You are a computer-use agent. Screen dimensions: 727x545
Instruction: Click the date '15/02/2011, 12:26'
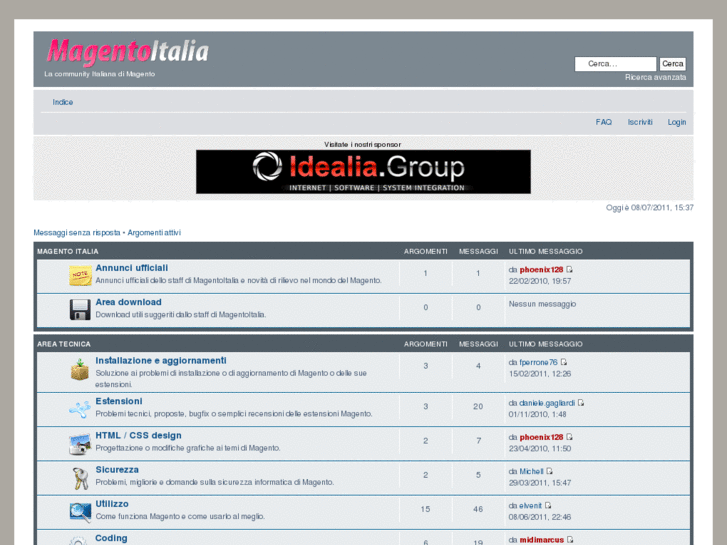click(x=540, y=374)
